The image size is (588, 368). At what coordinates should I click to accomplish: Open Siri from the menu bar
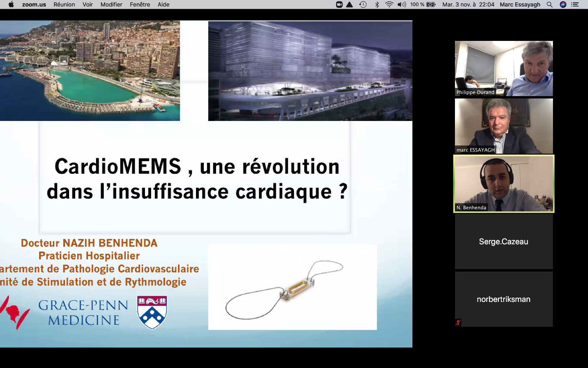(563, 4)
